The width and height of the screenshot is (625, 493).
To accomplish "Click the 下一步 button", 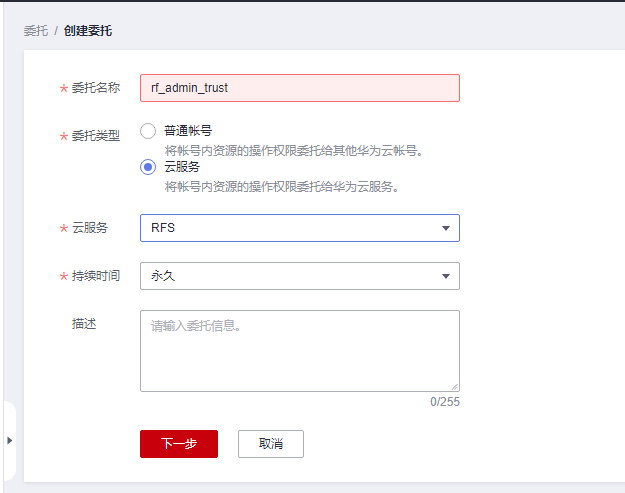I will (x=179, y=444).
